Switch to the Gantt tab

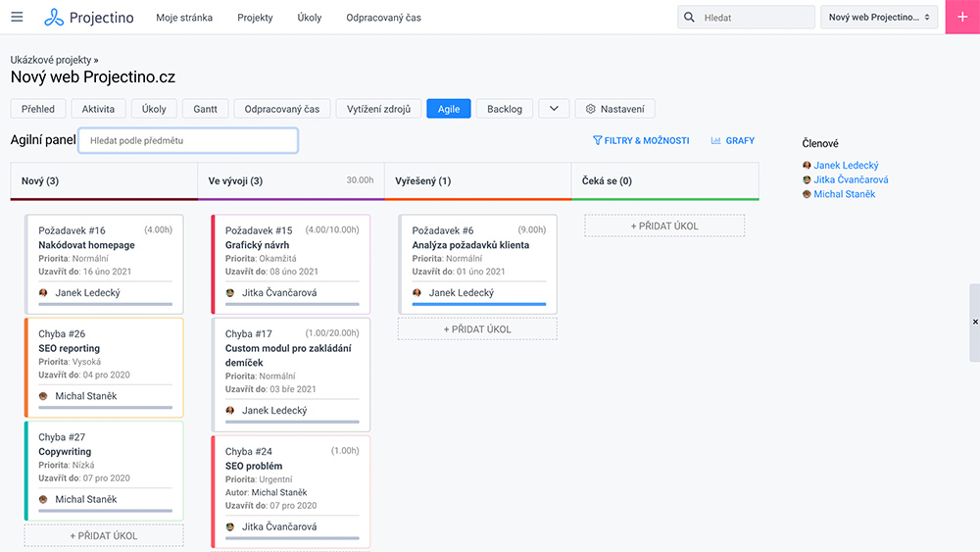point(205,109)
